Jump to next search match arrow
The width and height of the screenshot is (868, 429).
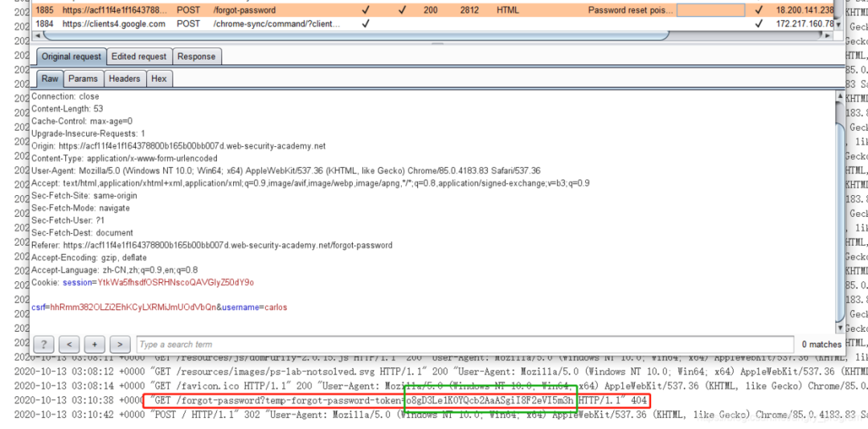[x=120, y=345]
